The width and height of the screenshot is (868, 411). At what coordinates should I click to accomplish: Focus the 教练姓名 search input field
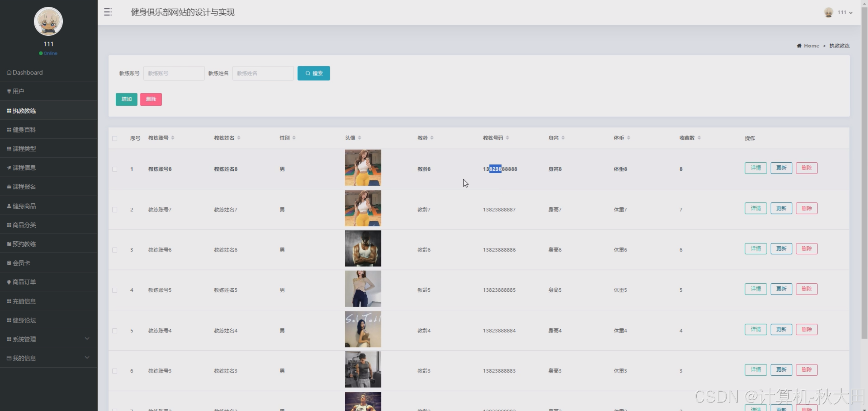pos(263,73)
